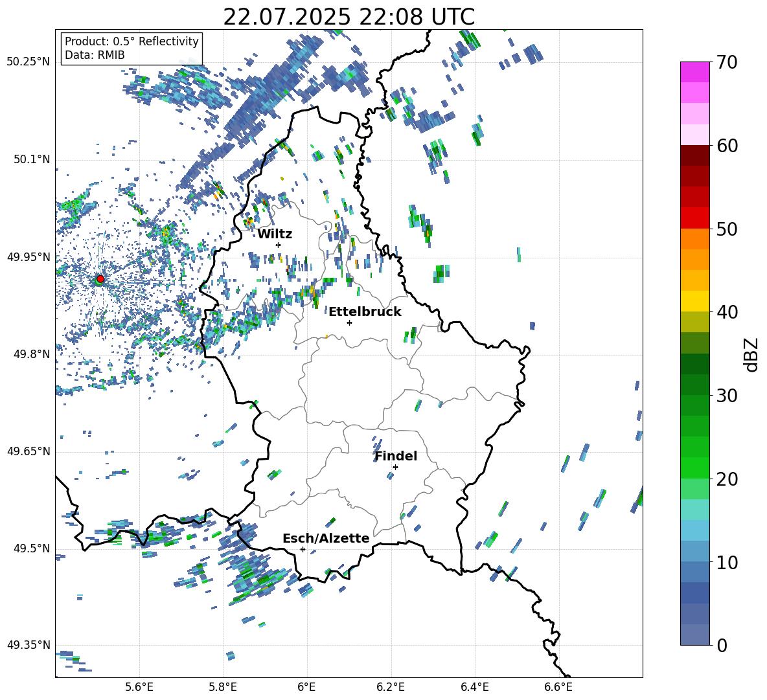Screen dimensions: 767x700
Task: Click the magenta swatch at colorbar top
Action: tap(695, 72)
